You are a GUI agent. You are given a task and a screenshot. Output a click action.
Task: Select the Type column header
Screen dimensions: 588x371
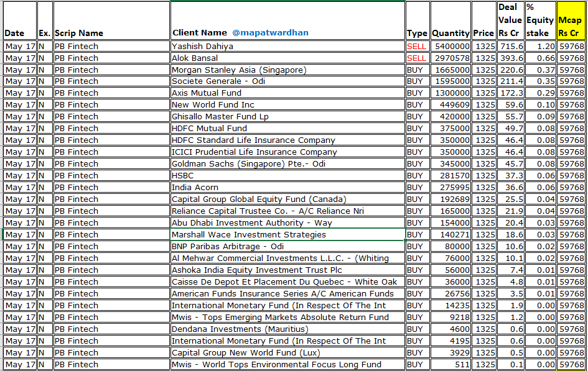point(418,21)
